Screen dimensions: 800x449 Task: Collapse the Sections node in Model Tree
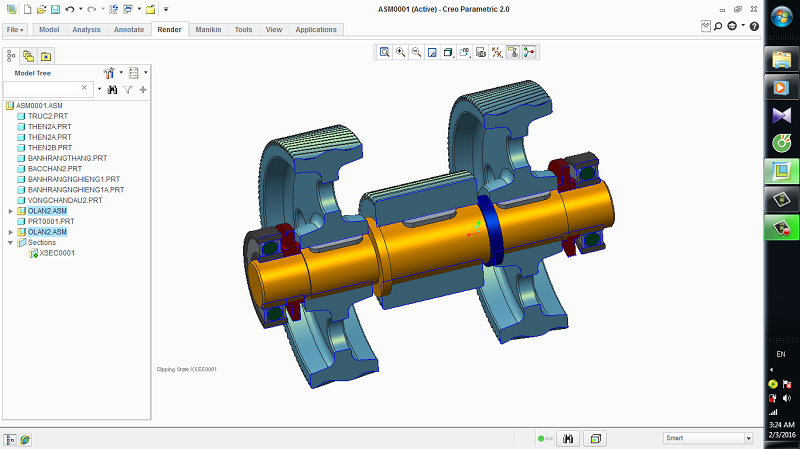point(10,242)
